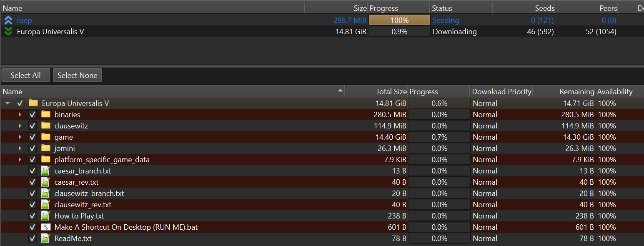Click the 14.40 GiB size of game folder
Viewport: 644px width, 246px height.
click(390, 137)
